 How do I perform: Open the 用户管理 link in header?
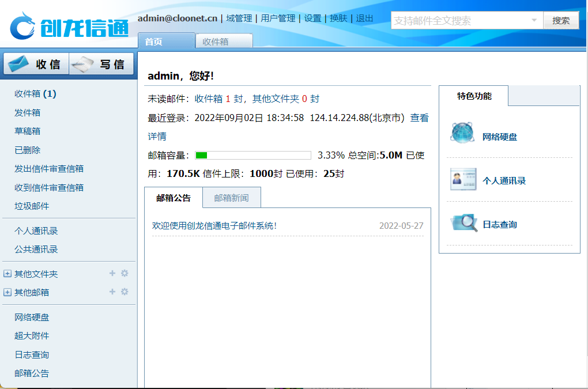(x=278, y=18)
